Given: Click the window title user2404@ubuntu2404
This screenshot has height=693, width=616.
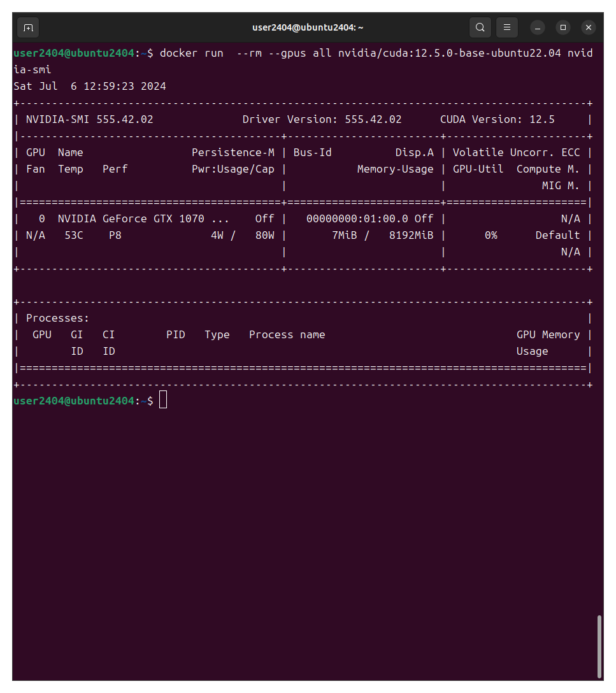Looking at the screenshot, I should pyautogui.click(x=308, y=27).
